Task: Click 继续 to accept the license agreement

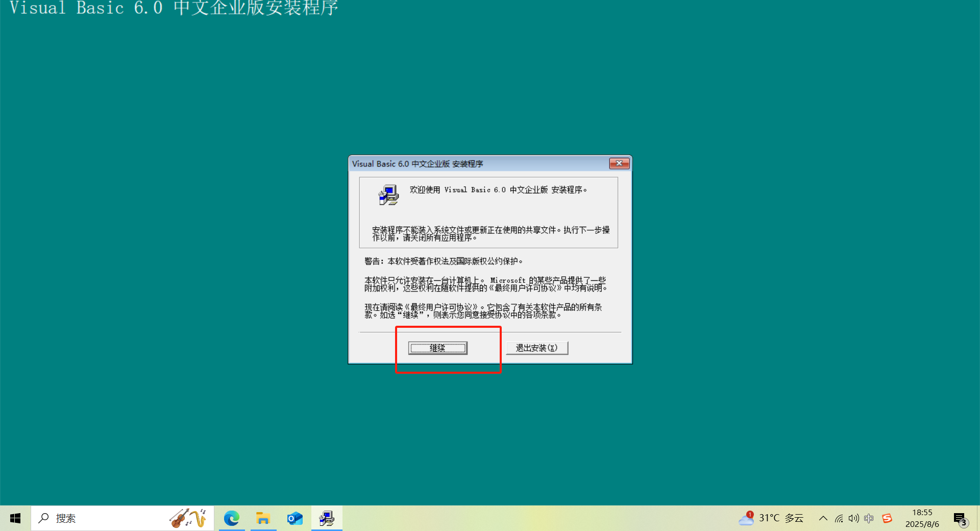Action: click(x=437, y=348)
